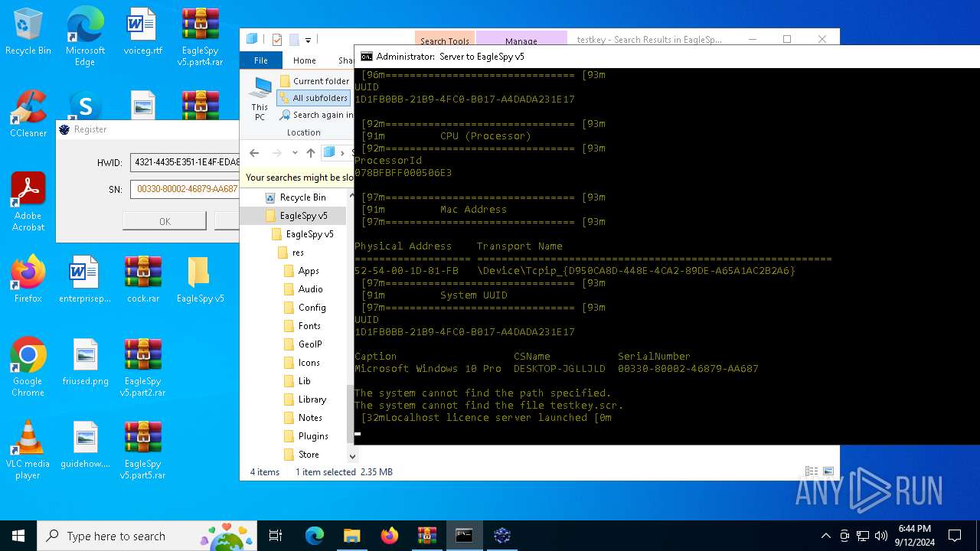Launch Microsoft Edge from desktop
The width and height of the screenshot is (980, 551).
tap(85, 37)
